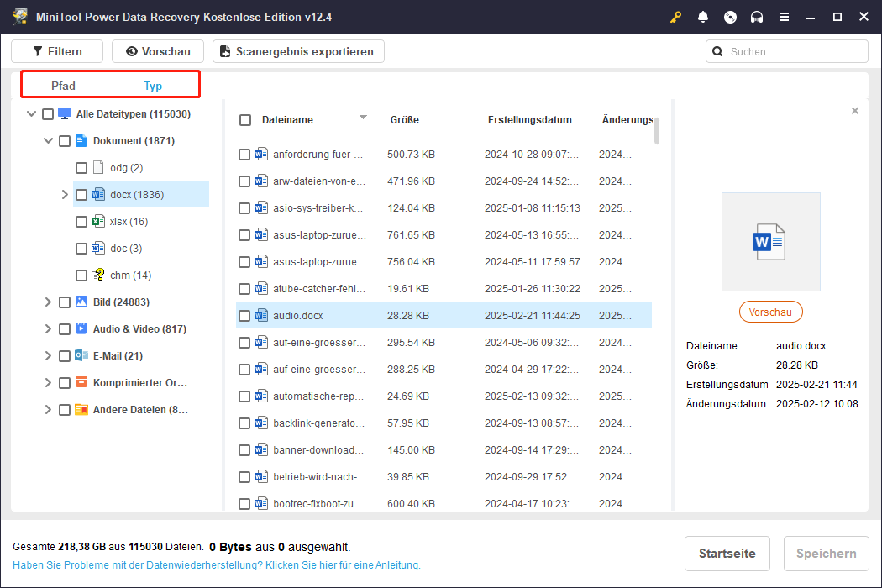
Task: Check the Alle Dateitypen checkbox
Action: tap(48, 114)
